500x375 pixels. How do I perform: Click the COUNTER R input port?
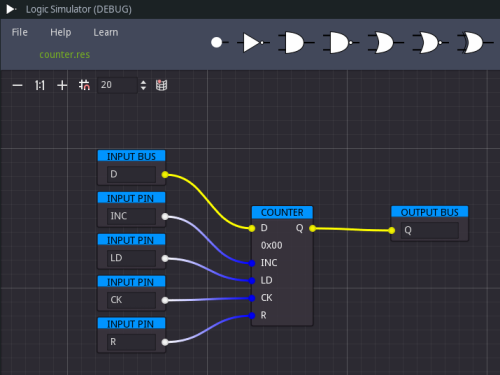252,315
